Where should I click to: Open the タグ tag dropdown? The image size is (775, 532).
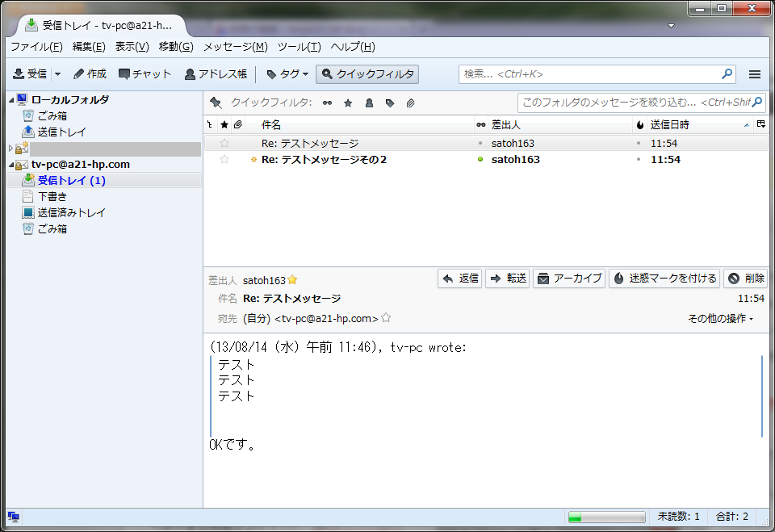287,74
